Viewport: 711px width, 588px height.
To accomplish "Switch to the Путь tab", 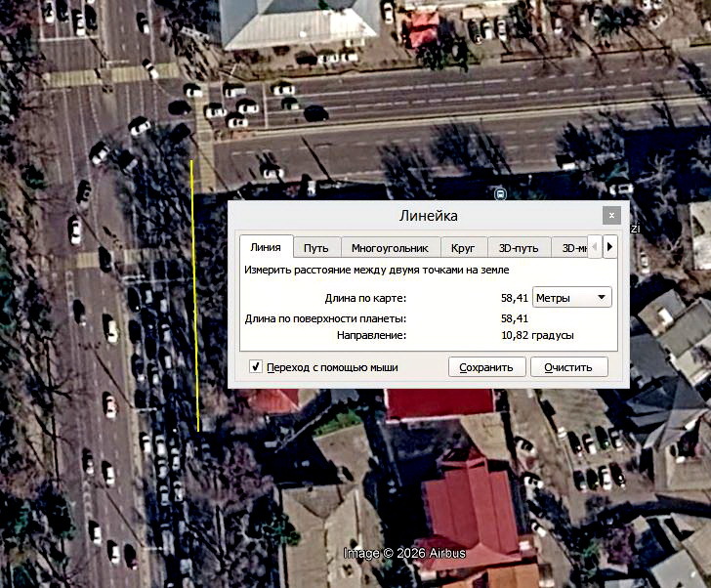I will point(316,248).
